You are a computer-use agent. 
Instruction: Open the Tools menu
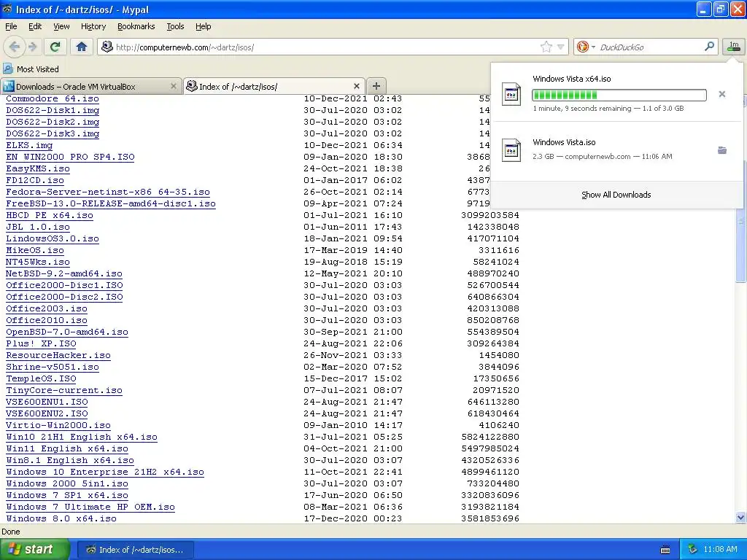click(x=175, y=27)
